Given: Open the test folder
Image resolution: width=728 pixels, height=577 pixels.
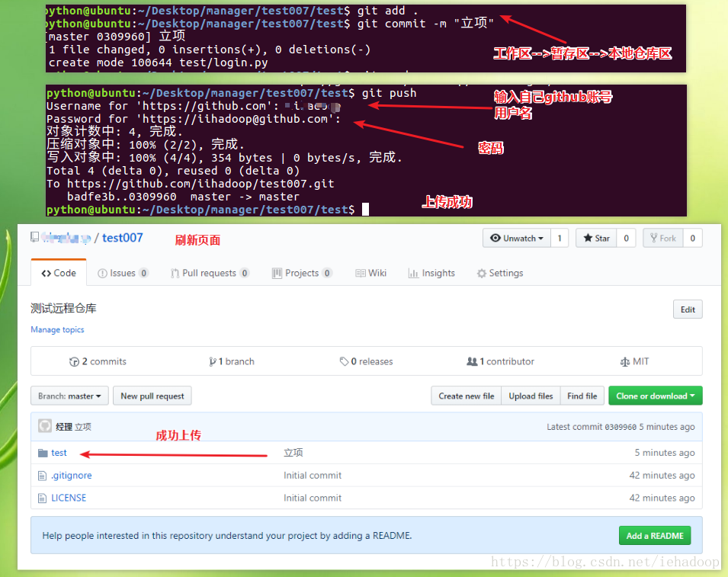Looking at the screenshot, I should click(x=59, y=453).
